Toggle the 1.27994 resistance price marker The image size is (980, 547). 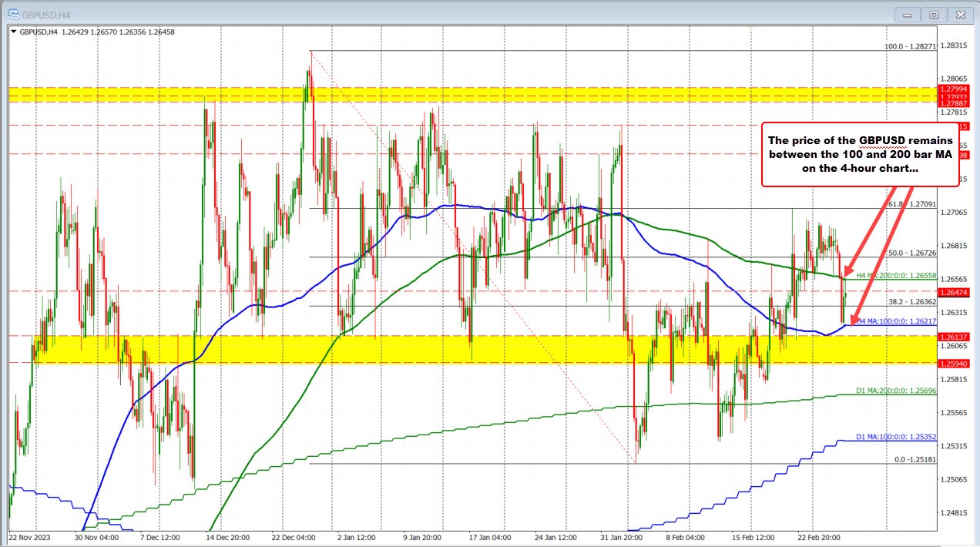[x=955, y=89]
